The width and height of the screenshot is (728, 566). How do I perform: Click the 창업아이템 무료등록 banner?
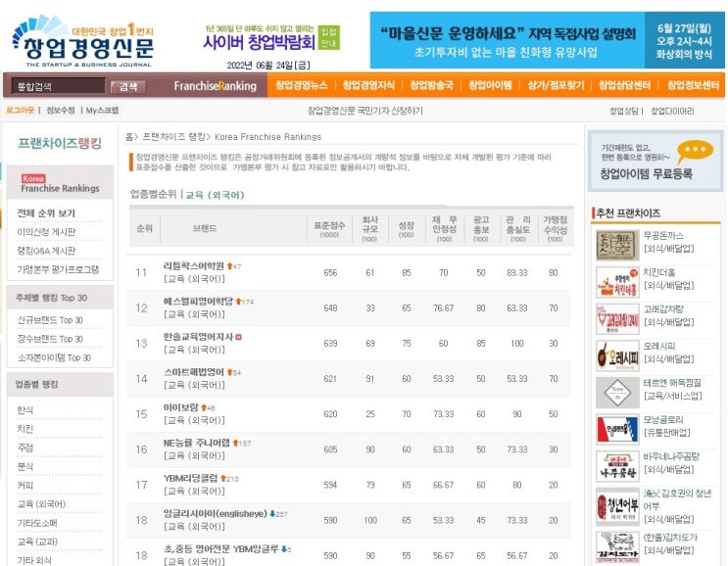[x=655, y=161]
